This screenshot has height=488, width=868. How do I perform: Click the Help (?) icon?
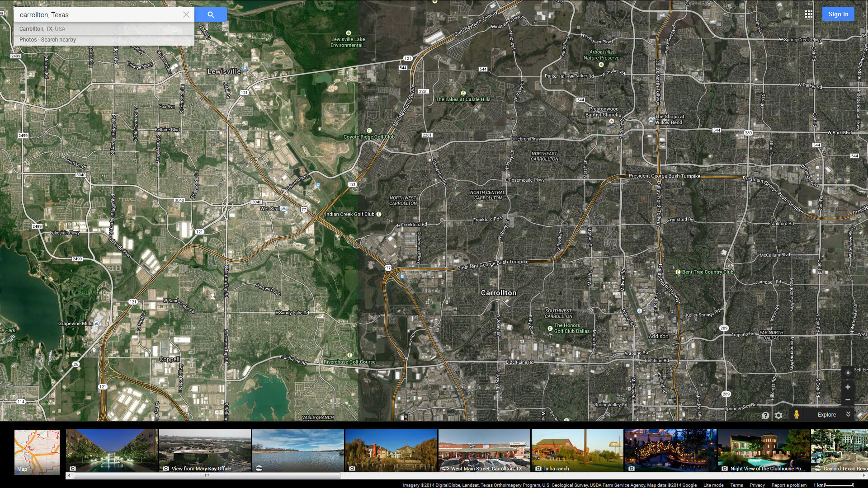pos(765,415)
